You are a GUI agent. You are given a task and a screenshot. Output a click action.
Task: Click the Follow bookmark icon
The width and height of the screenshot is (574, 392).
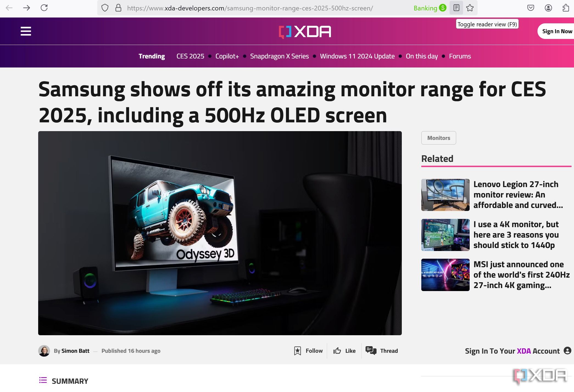point(297,351)
